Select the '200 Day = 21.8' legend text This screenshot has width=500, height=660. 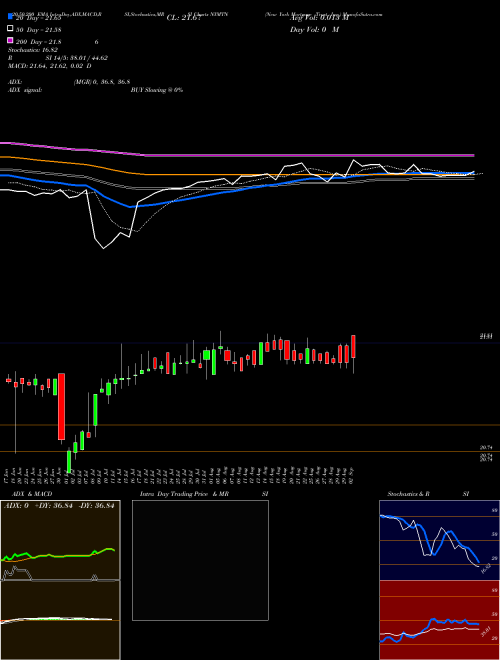(x=39, y=42)
